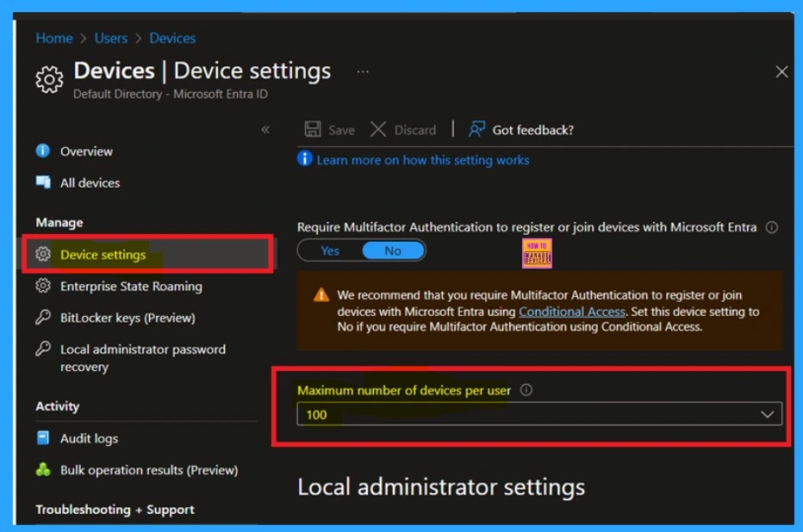The height and width of the screenshot is (532, 803).
Task: Open the Maximum number of devices dropdown
Action: coord(767,414)
